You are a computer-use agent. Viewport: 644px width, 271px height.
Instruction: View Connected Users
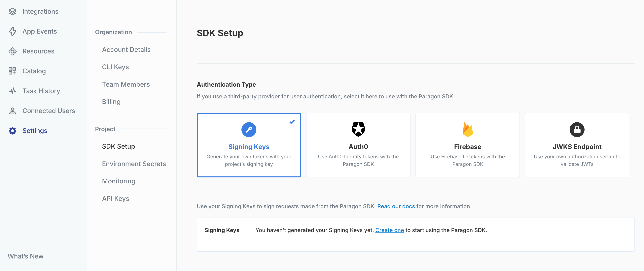(49, 111)
